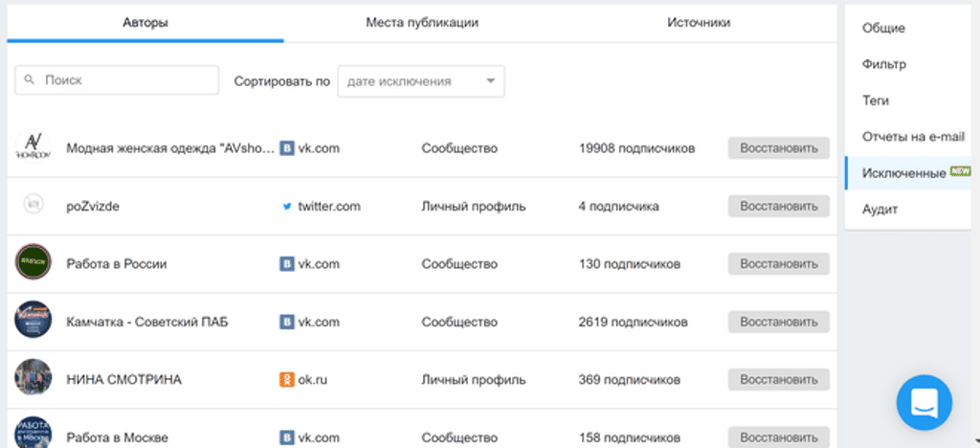
Task: Open the Камчатка - Советский ПАБ avatar
Action: (33, 320)
